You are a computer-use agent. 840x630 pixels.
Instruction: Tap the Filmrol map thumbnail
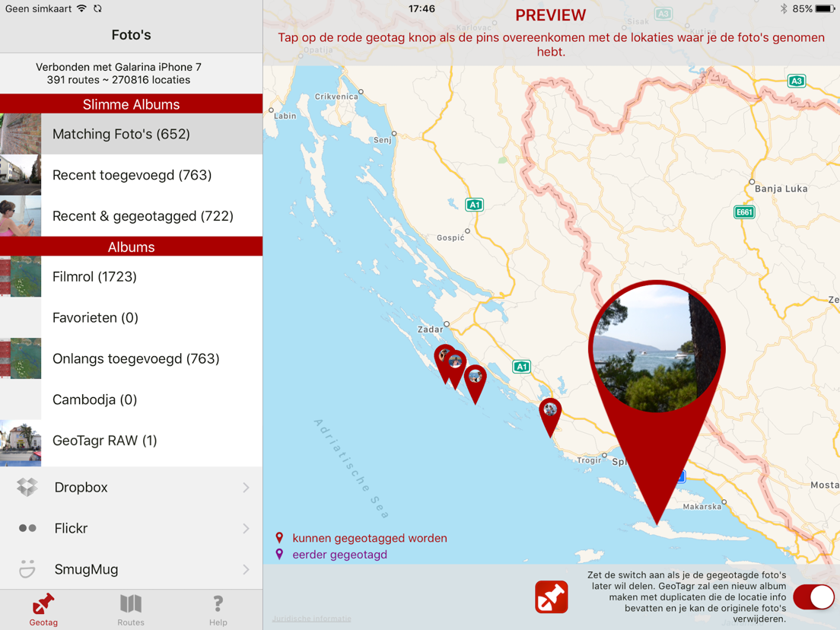click(21, 276)
